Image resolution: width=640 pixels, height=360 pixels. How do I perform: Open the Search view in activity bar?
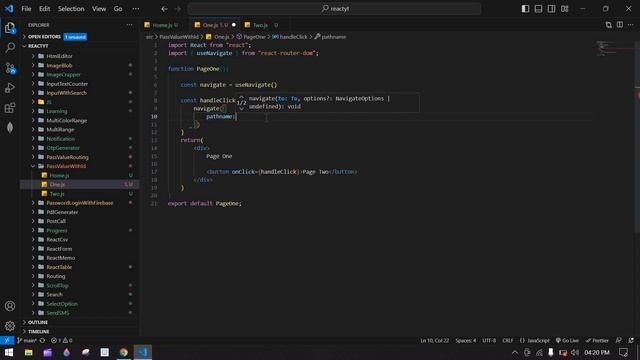(10, 47)
